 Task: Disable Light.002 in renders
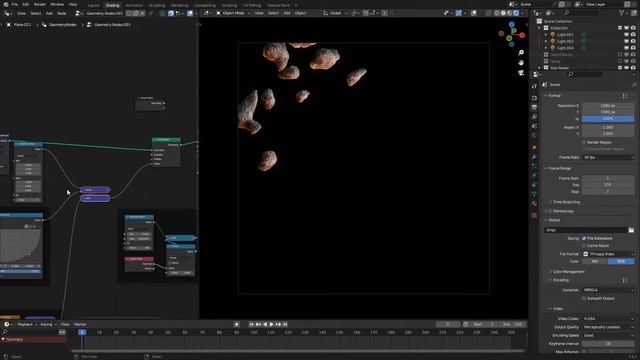point(633,41)
